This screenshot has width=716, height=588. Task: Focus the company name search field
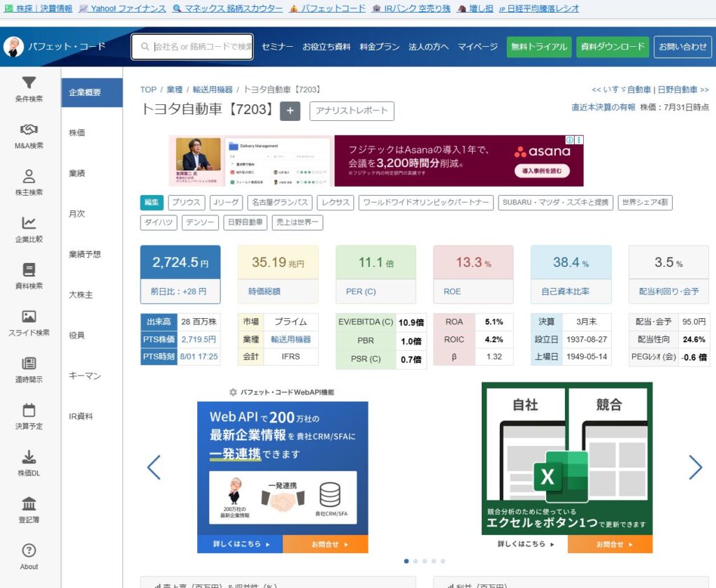pyautogui.click(x=192, y=47)
